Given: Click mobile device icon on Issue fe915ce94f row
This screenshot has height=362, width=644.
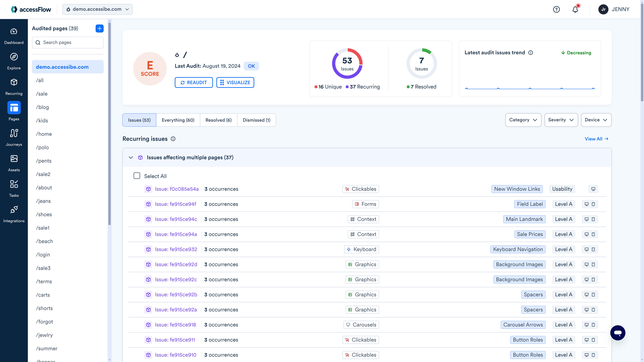Looking at the screenshot, I should tap(593, 204).
